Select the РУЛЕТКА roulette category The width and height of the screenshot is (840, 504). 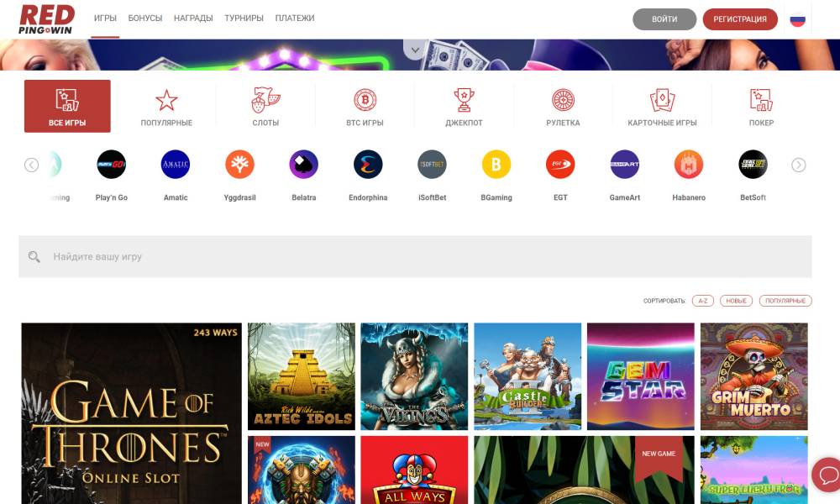(563, 108)
